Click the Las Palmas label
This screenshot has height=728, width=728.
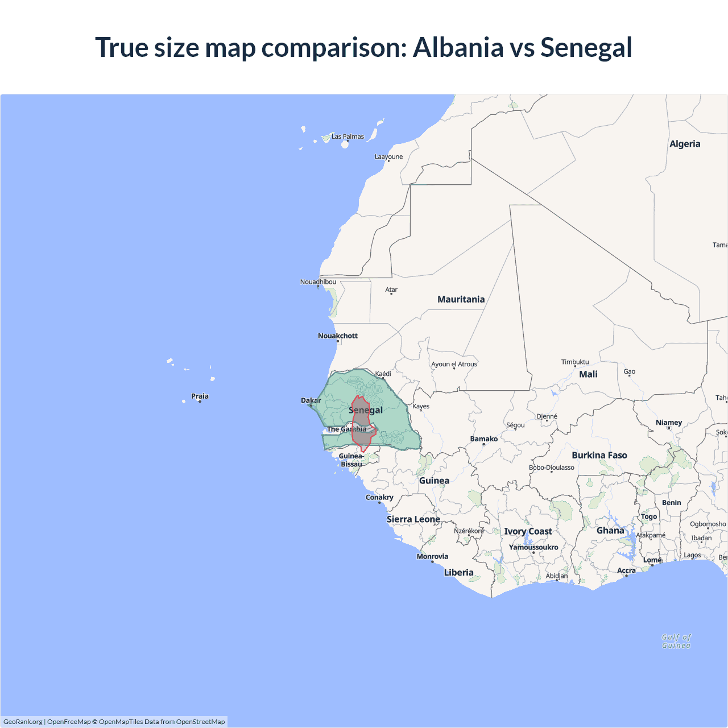coord(348,136)
